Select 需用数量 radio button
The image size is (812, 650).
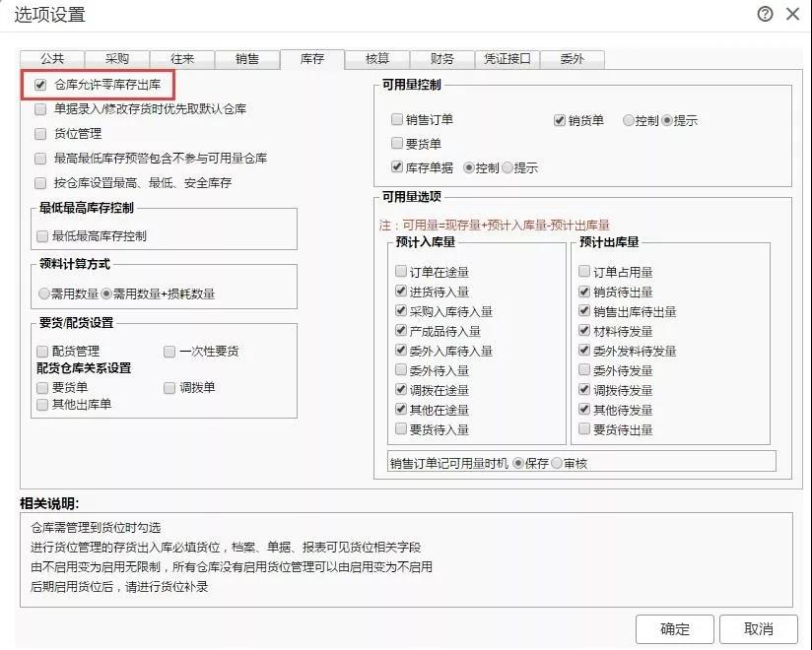point(44,293)
